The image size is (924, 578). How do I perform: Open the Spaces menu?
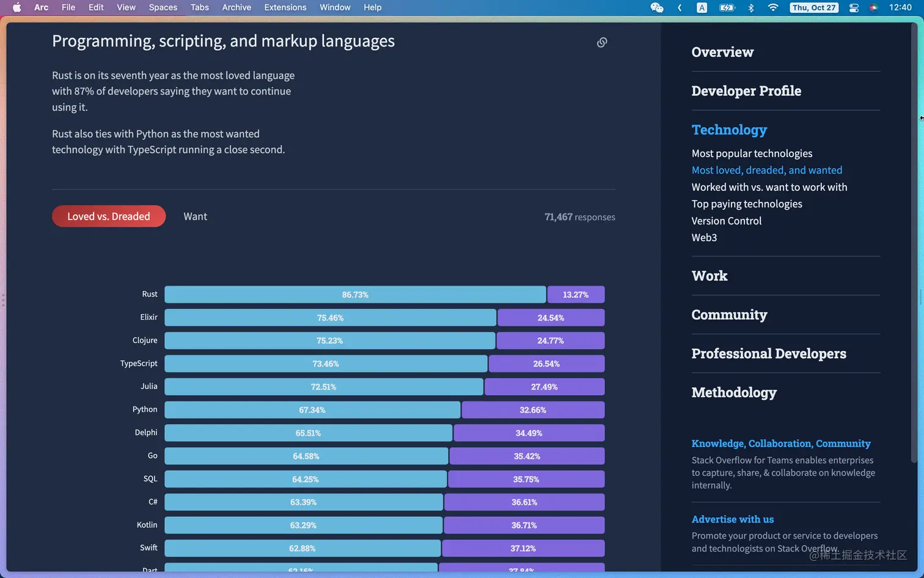click(x=163, y=7)
